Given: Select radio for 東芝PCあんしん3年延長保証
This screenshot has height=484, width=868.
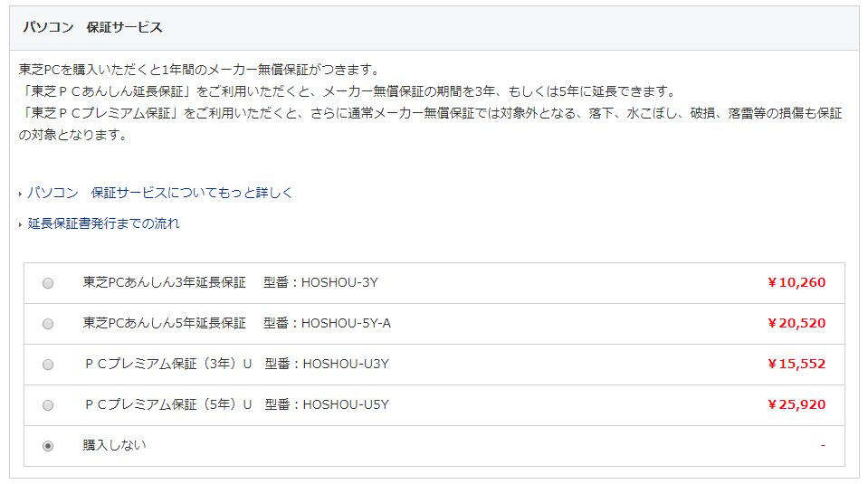Looking at the screenshot, I should [x=48, y=283].
